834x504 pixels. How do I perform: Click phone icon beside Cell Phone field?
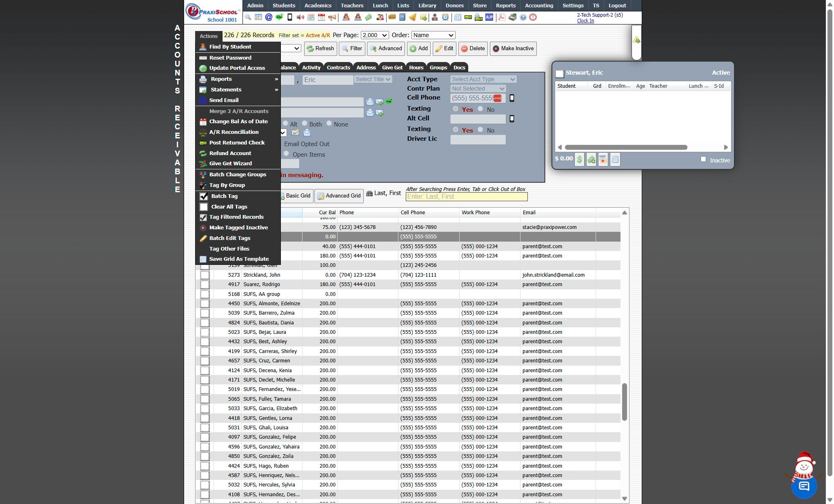coord(512,98)
